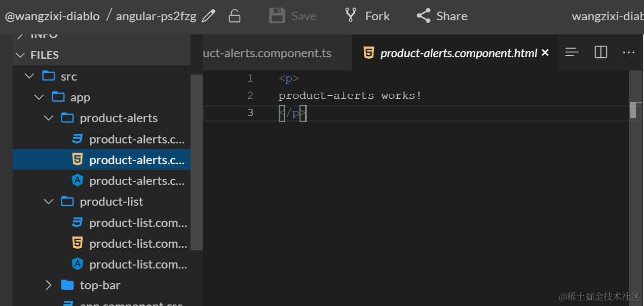Click the app folder icon

pos(58,97)
